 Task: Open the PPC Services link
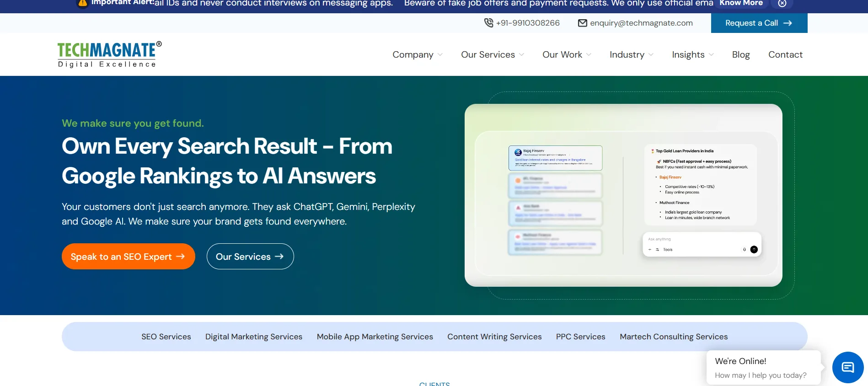point(581,337)
